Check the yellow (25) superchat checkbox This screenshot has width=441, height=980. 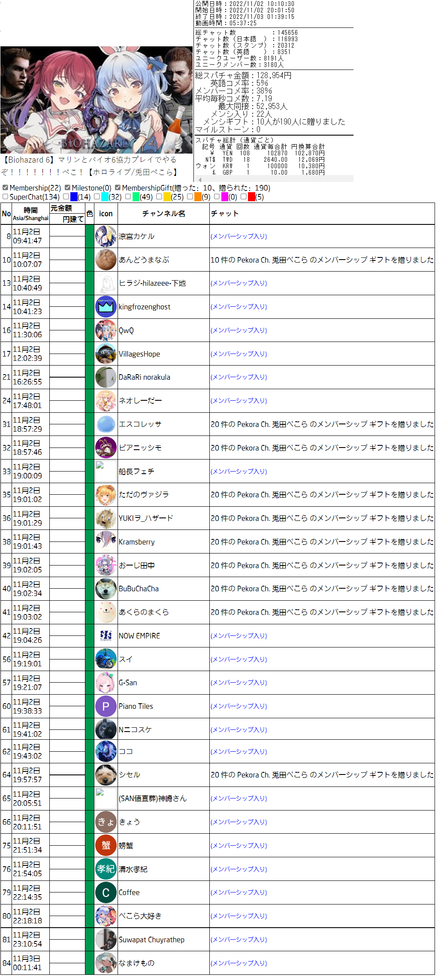159,197
